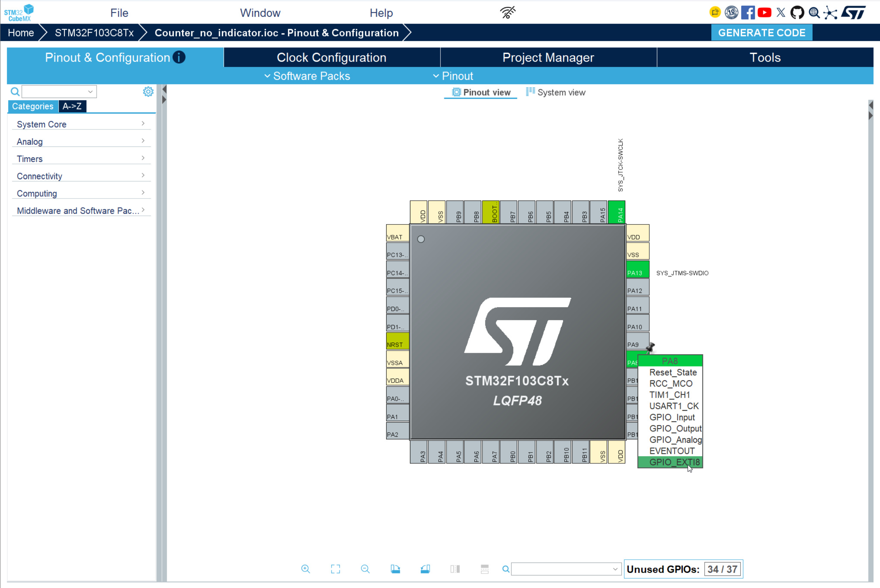The width and height of the screenshot is (880, 588).
Task: Click the info icon beside Pinout & Configuration
Action: (x=179, y=57)
